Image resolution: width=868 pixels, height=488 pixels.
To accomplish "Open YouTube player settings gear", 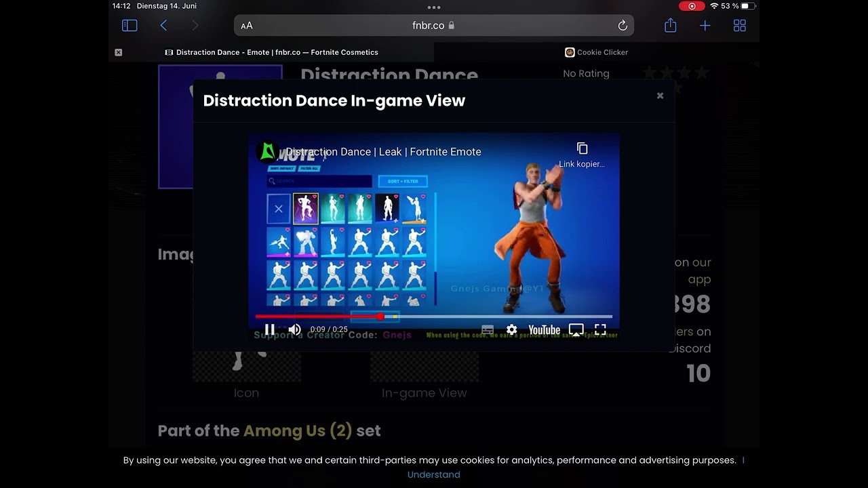I will (x=511, y=330).
